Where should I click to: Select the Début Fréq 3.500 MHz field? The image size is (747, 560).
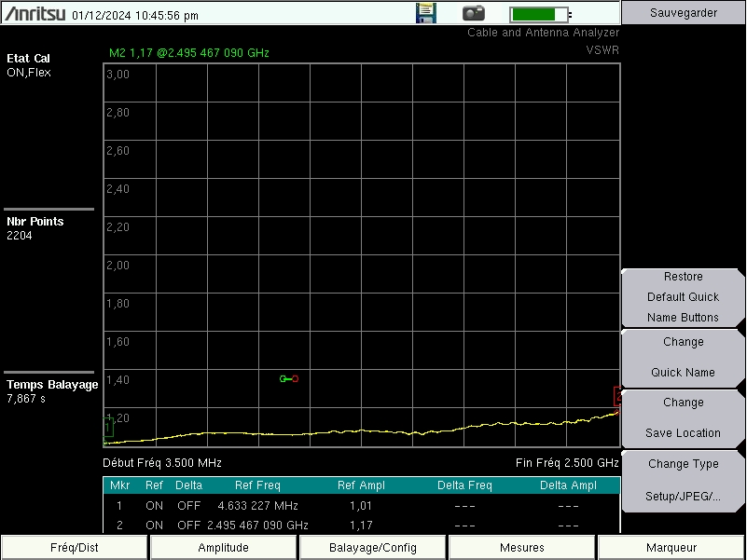coord(162,462)
